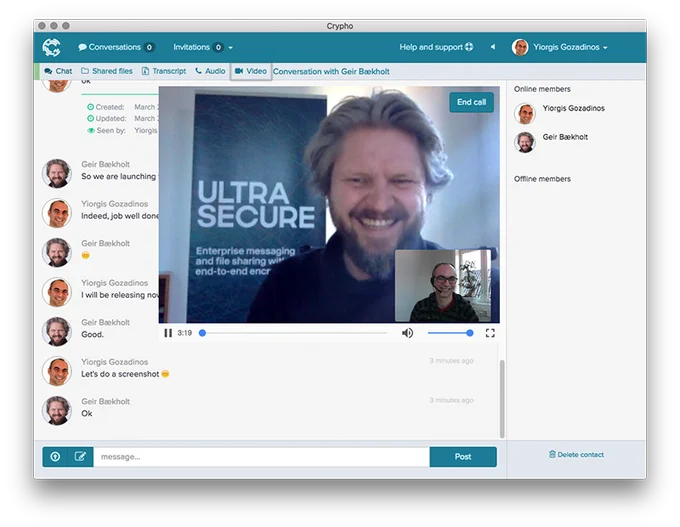Click Geir Bækholt avatar in Online members
The height and width of the screenshot is (527, 680).
click(525, 142)
